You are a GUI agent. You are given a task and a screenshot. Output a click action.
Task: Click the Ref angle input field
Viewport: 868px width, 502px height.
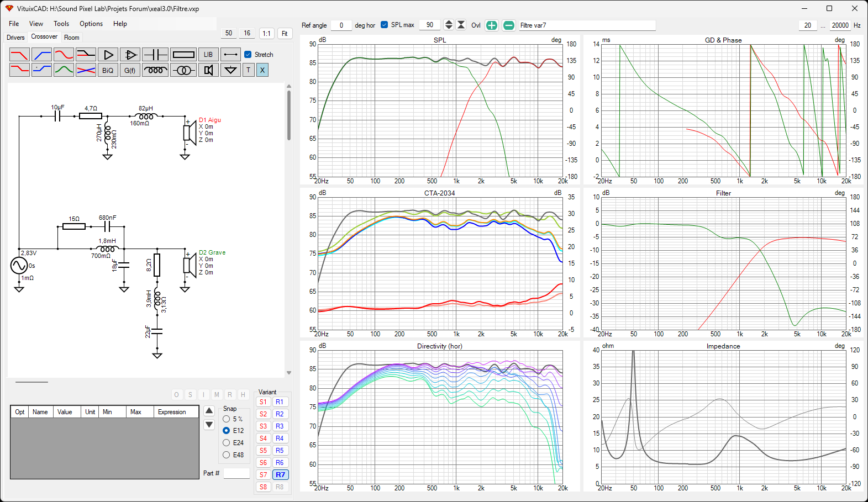(x=341, y=25)
